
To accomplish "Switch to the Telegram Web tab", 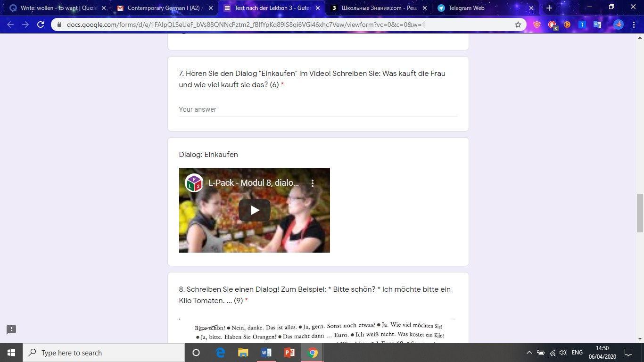I will click(x=485, y=8).
